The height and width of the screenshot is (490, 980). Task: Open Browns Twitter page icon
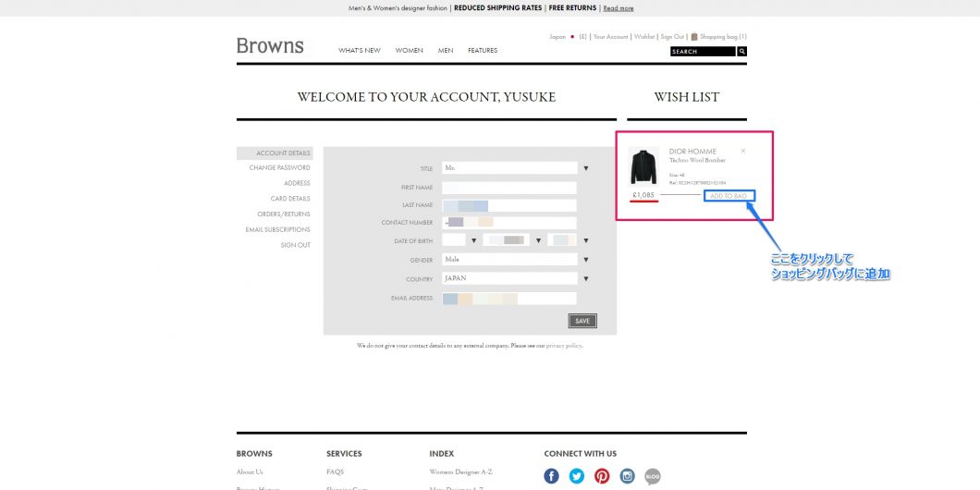577,476
